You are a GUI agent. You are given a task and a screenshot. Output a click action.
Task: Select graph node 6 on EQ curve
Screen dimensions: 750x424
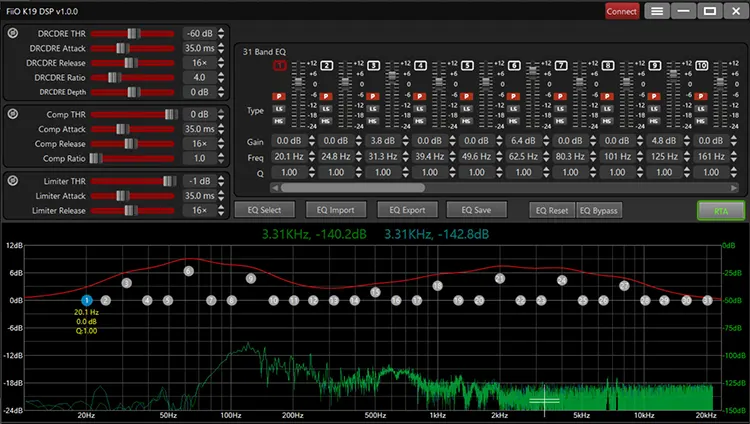click(x=188, y=271)
